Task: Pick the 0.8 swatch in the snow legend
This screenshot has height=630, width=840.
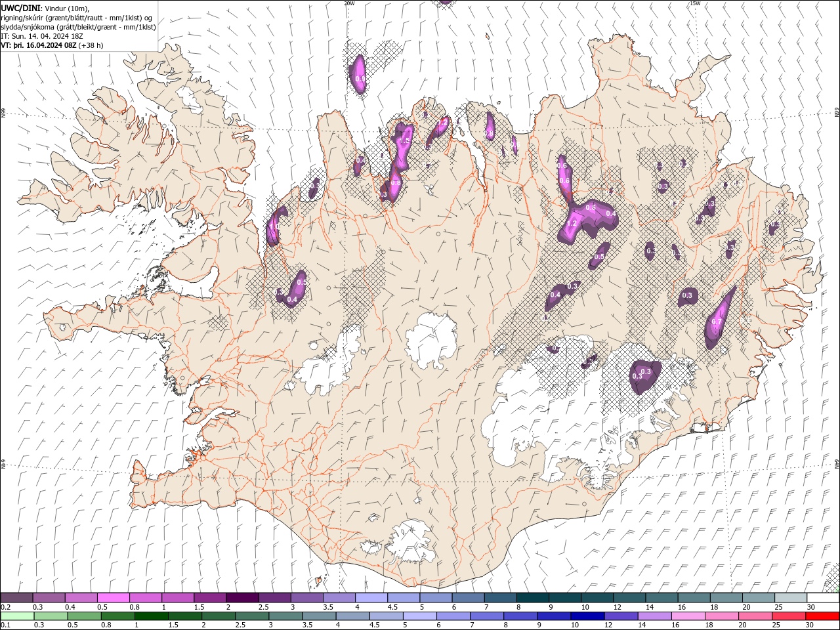Action: (145, 598)
